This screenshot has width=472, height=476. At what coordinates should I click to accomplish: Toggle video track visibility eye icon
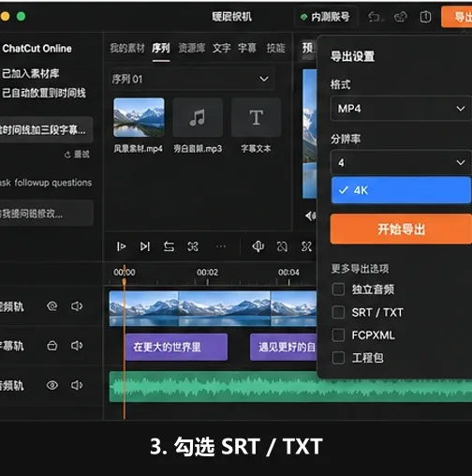[52, 306]
